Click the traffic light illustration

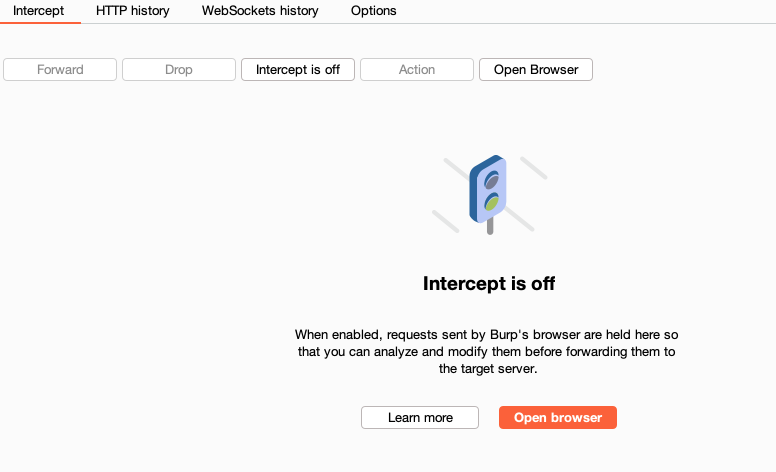tap(488, 190)
